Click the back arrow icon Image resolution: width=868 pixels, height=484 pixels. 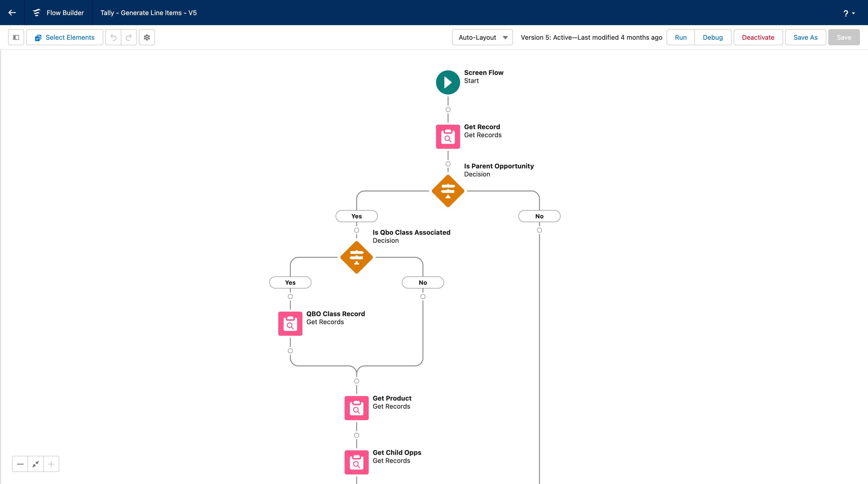click(12, 13)
